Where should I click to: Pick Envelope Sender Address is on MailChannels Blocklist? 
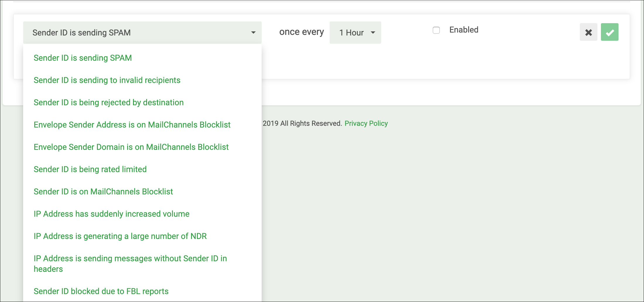pos(142,125)
